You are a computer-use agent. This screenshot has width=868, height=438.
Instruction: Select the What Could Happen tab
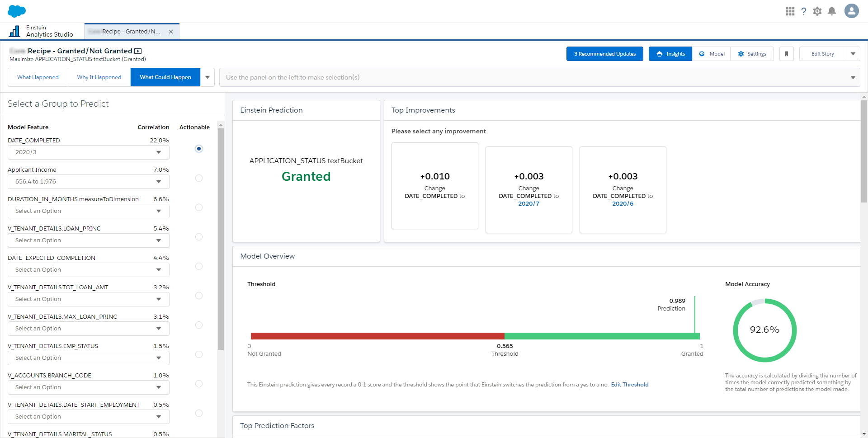(165, 77)
